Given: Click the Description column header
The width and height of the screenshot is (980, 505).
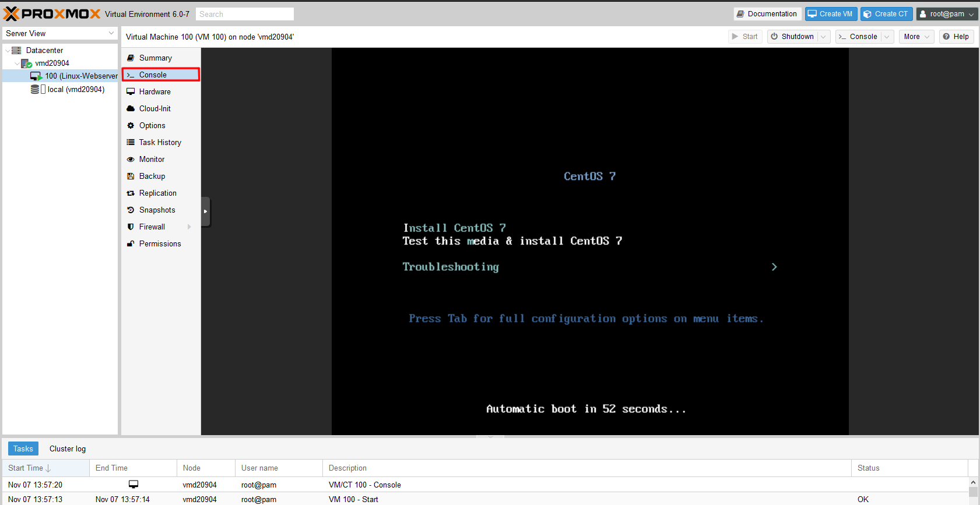Looking at the screenshot, I should (587, 468).
